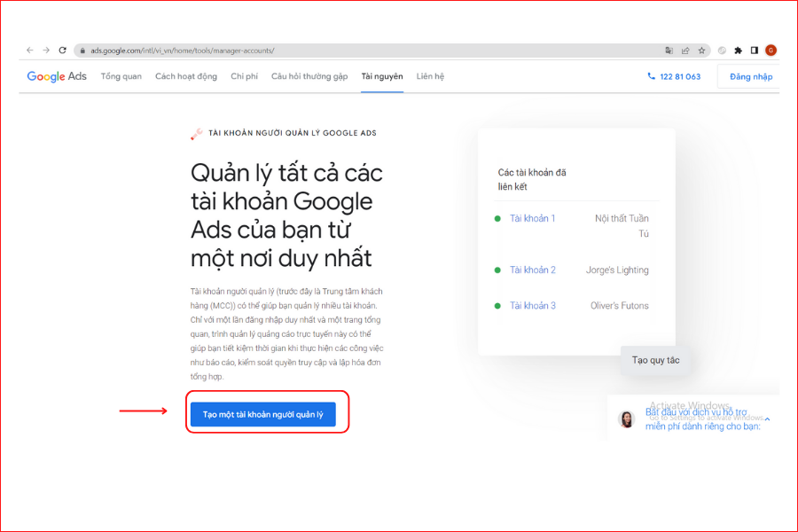Click the Jorge's Lighting account name

(x=617, y=270)
